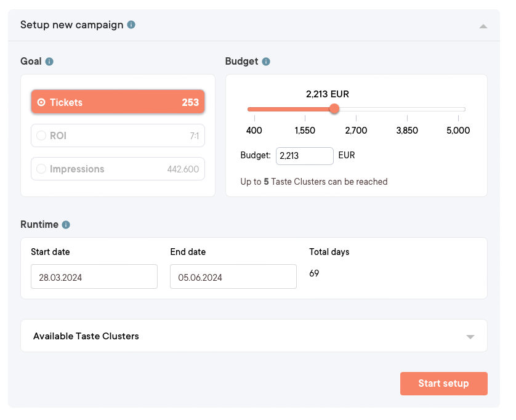Click the target icon inside the Tickets option
The height and width of the screenshot is (420, 516).
click(42, 102)
